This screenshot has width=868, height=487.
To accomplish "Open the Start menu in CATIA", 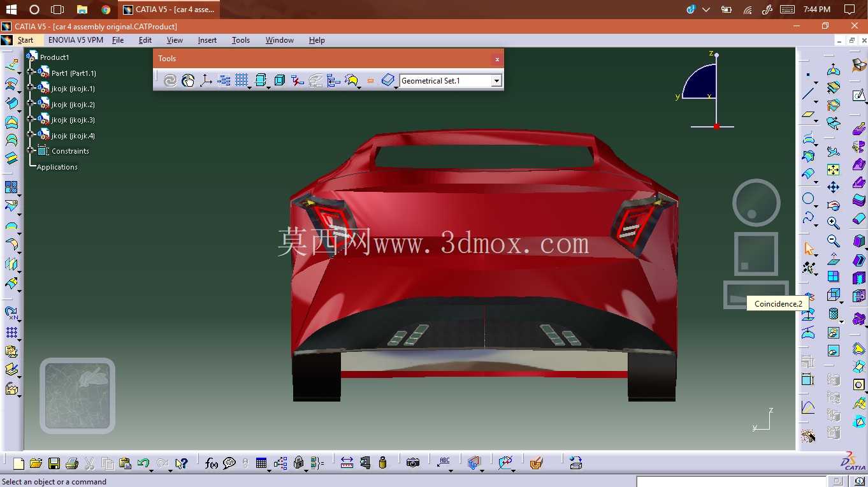I will (25, 40).
